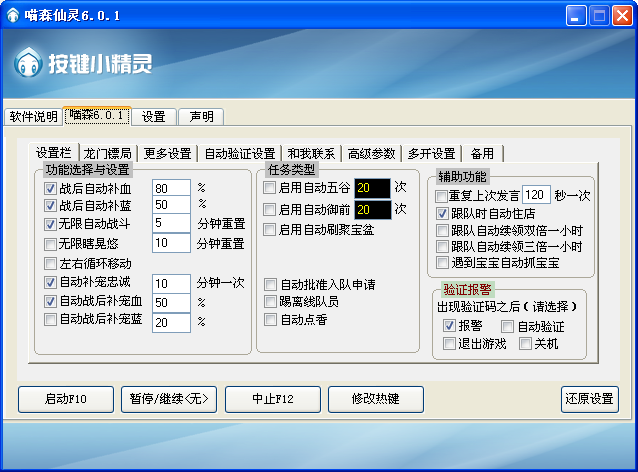This screenshot has height=472, width=638.
Task: Open 修改热键 button
Action: pos(376,399)
